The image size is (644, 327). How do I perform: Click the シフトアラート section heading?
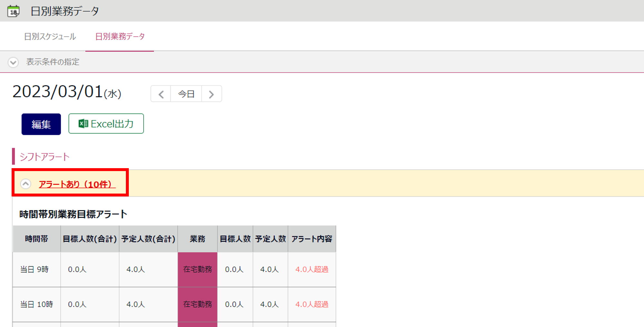point(44,157)
